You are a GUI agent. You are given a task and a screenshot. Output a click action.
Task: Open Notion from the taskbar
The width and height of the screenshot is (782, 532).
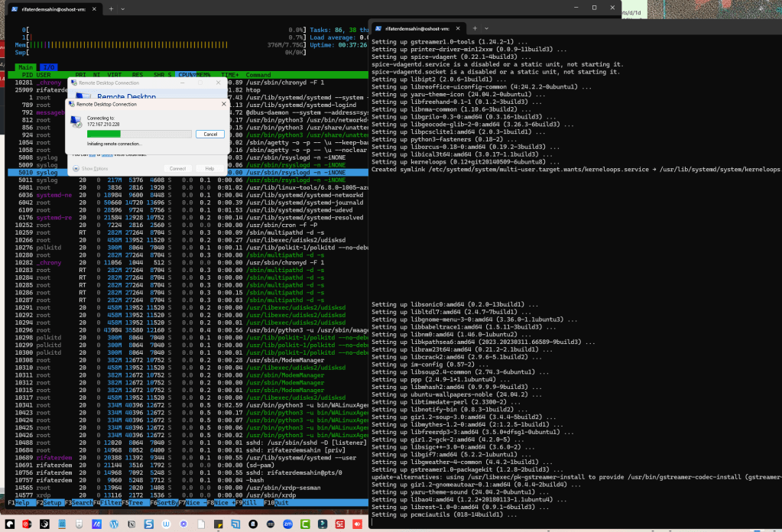131,524
